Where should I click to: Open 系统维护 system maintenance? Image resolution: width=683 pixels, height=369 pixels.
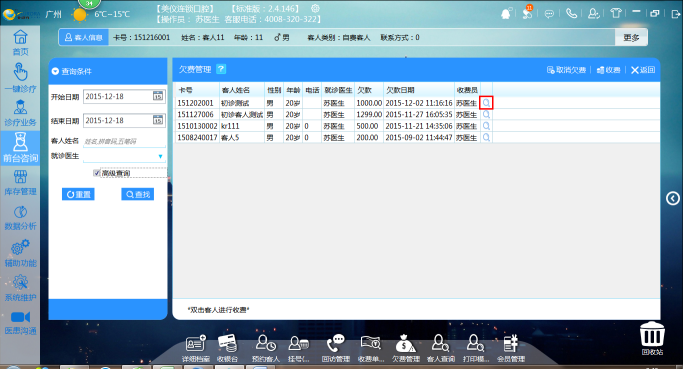[x=20, y=288]
